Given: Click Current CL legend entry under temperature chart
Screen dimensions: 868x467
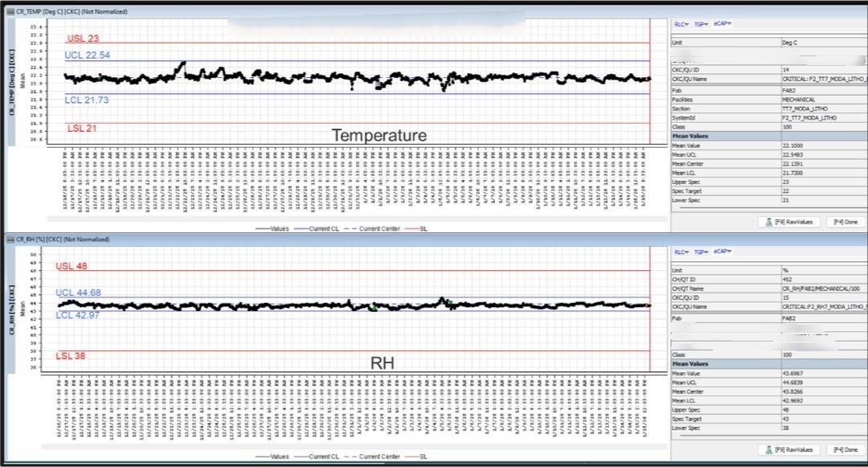Looking at the screenshot, I should coord(317,228).
